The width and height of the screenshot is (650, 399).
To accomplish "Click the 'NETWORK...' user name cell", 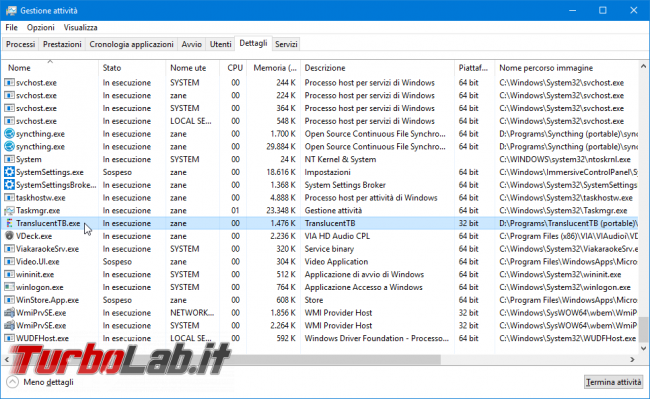I will tap(192, 313).
